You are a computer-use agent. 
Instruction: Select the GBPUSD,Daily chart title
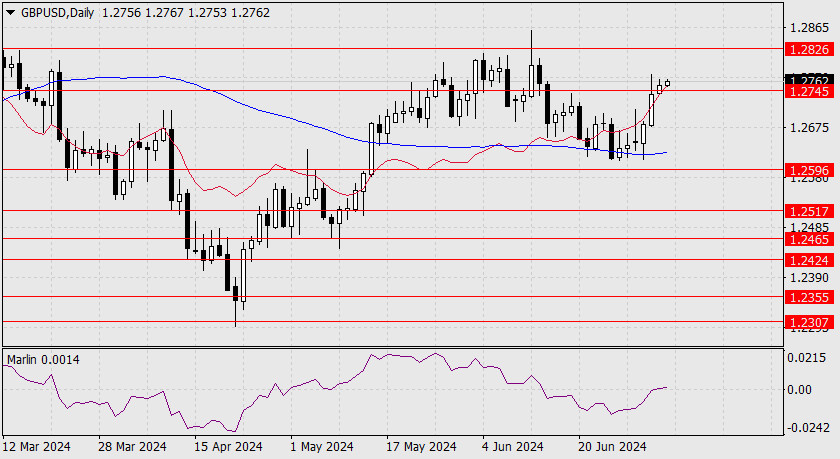pyautogui.click(x=57, y=12)
